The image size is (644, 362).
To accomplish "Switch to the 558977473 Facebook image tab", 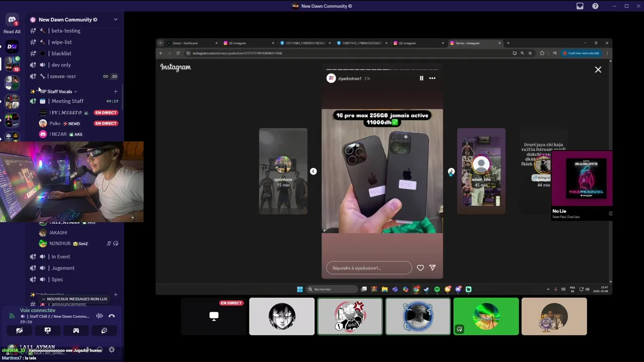I will (x=362, y=43).
